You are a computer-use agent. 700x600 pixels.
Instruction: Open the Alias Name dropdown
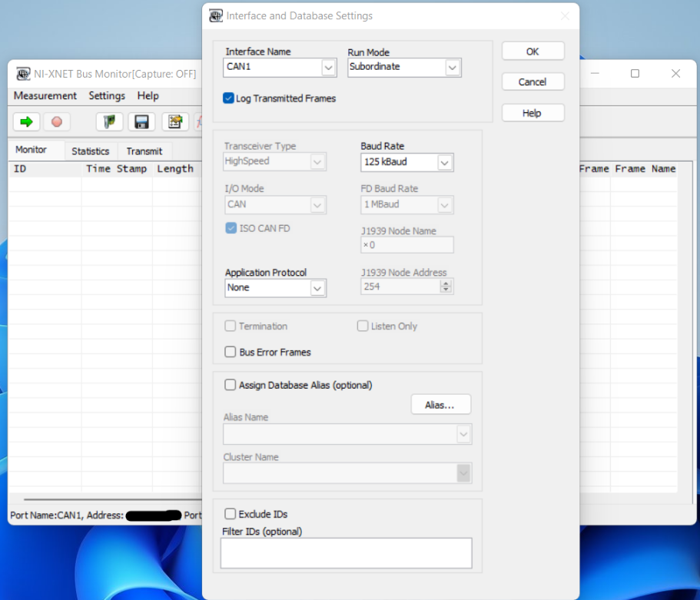[x=347, y=434]
